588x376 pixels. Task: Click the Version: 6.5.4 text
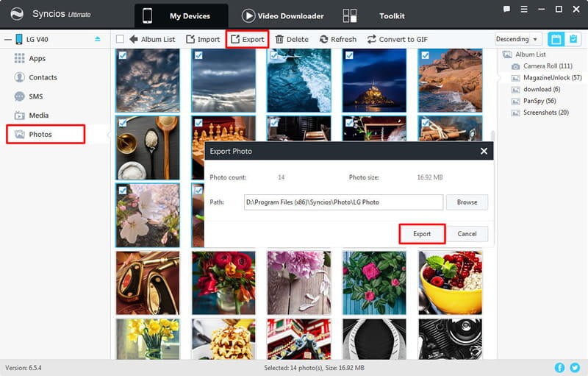click(24, 368)
